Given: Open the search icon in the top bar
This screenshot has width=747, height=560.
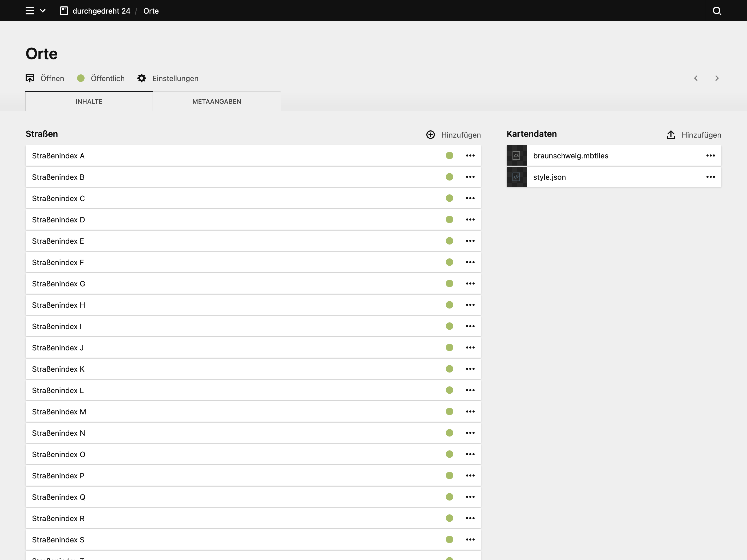Looking at the screenshot, I should (717, 11).
